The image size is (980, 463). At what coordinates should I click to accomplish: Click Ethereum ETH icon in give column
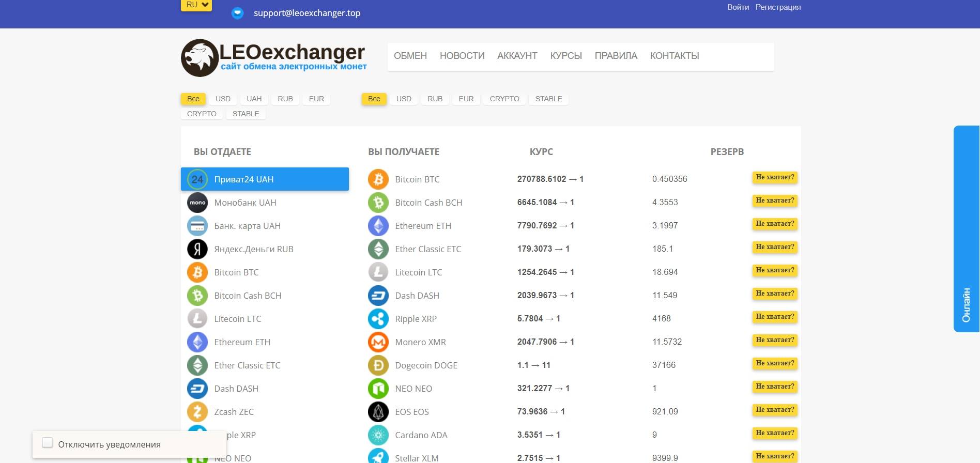pyautogui.click(x=197, y=342)
